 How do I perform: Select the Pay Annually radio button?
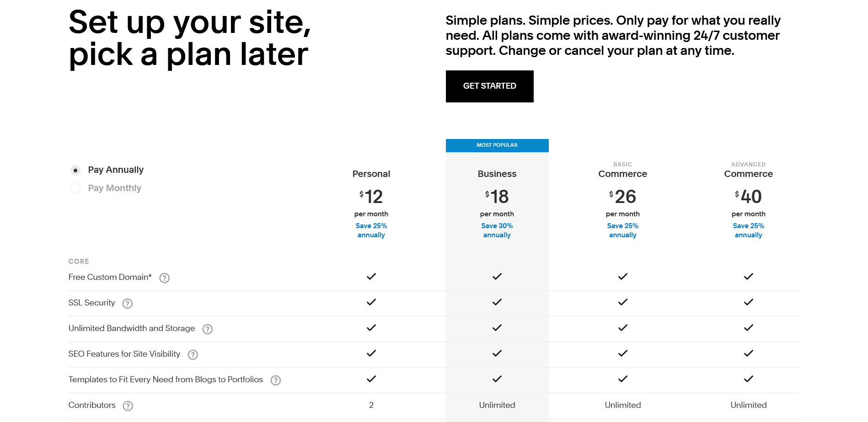click(75, 171)
